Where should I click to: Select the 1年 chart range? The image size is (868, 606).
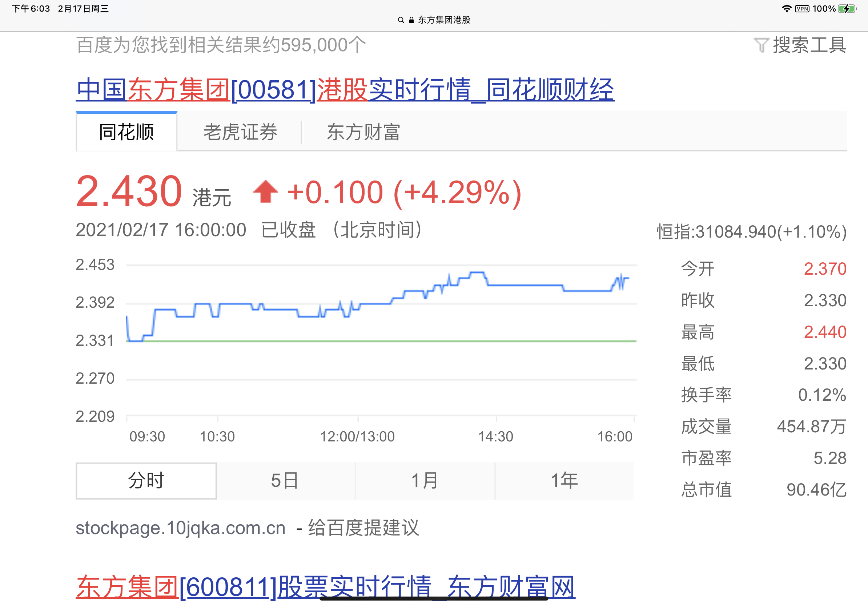pyautogui.click(x=564, y=481)
